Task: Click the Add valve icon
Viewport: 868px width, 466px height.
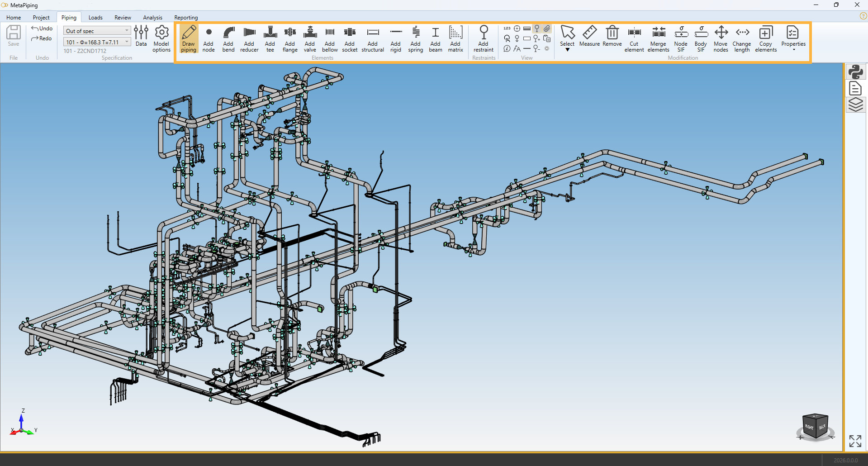Action: [310, 39]
